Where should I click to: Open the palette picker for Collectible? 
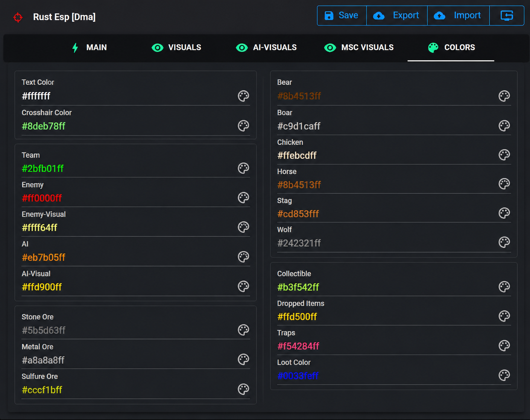coord(504,287)
